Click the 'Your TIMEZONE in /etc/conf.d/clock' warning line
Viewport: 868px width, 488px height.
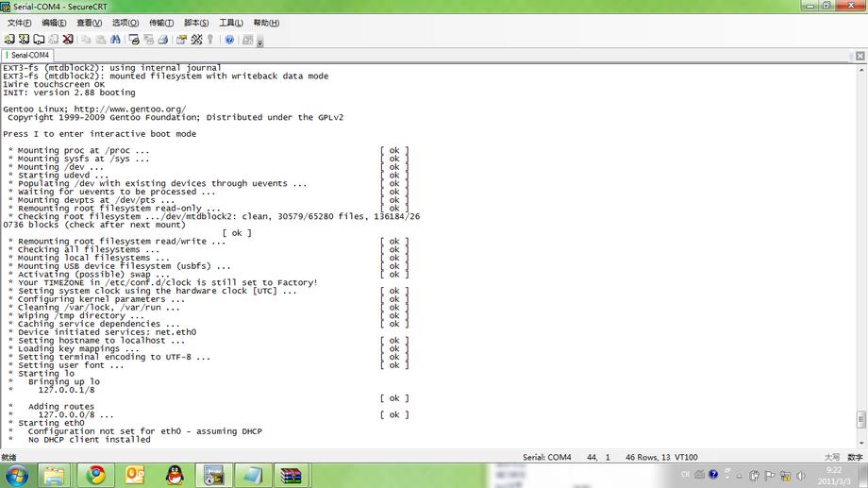coord(168,282)
